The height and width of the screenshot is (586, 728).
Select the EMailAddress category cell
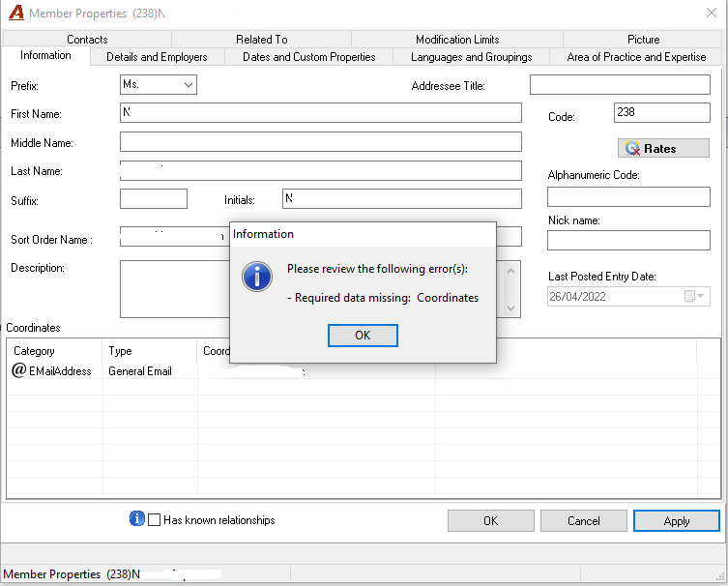(x=54, y=371)
